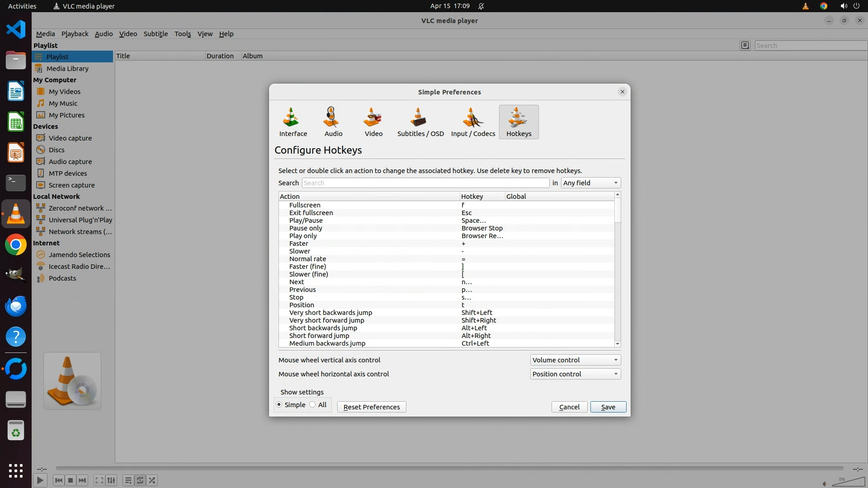Screen dimensions: 868x488
Task: Open Input / Codecs preferences
Action: (x=473, y=122)
